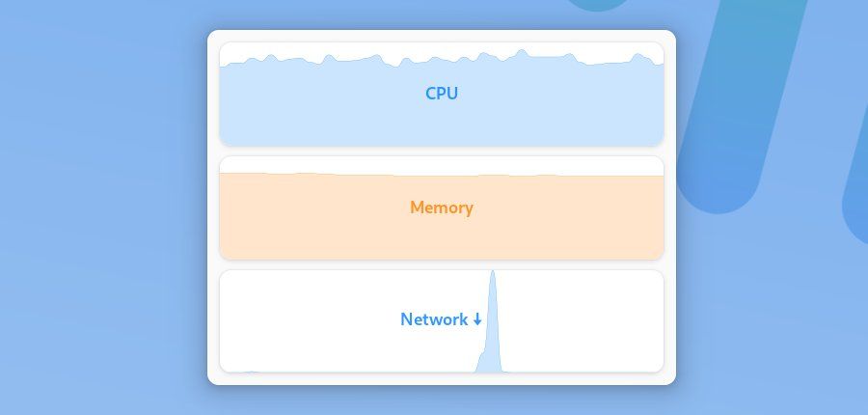868x415 pixels.
Task: Click the gap between the CPU and Memory cards
Action: point(442,151)
